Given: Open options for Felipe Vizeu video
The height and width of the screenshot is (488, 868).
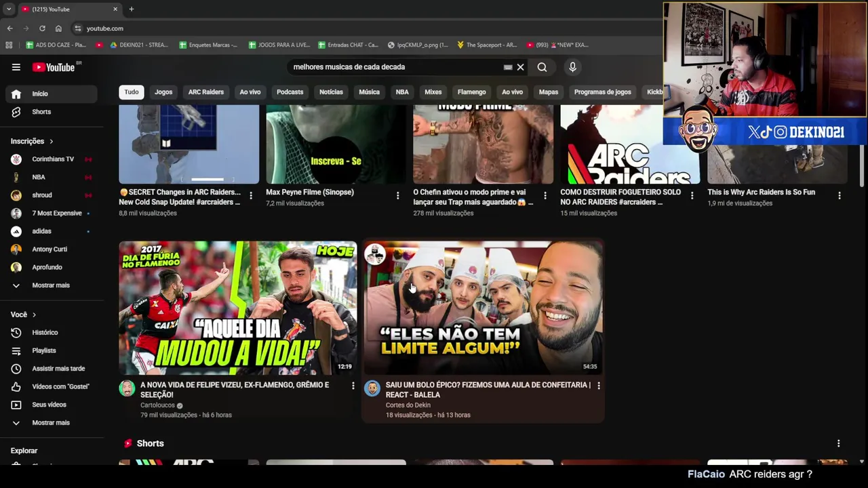Looking at the screenshot, I should click(353, 386).
